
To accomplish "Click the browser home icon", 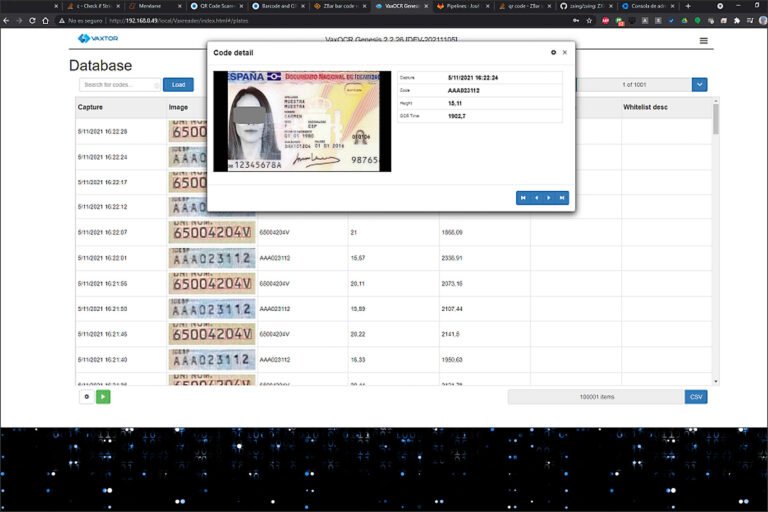I will 46,21.
